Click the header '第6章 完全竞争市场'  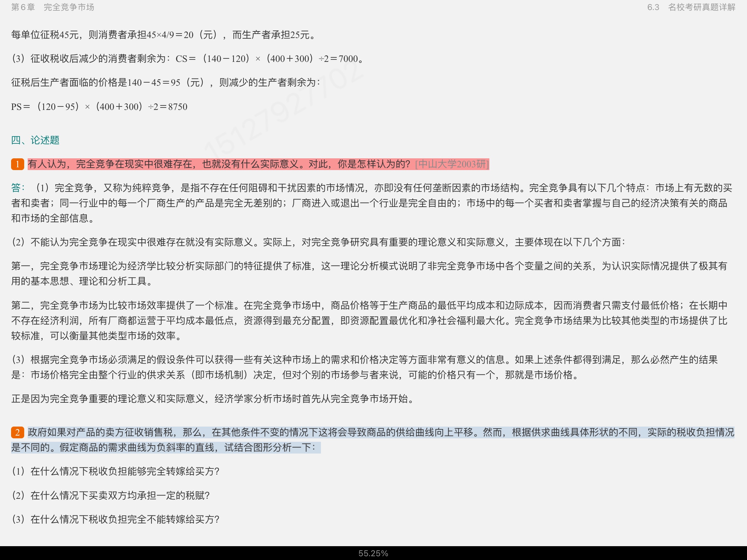(53, 7)
